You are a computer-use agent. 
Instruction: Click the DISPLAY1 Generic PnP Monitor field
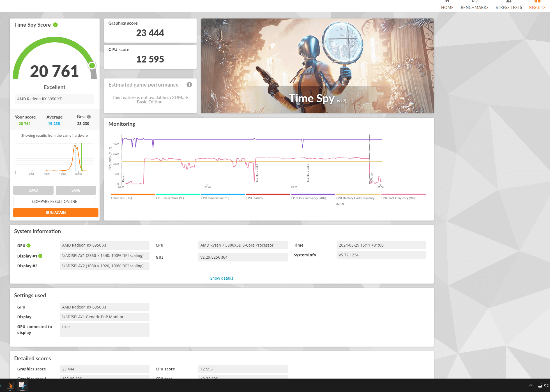coord(105,317)
